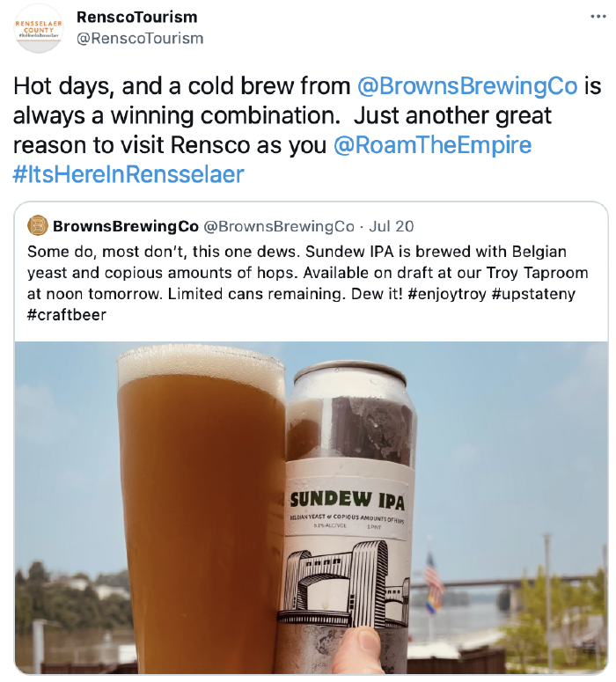Open the Jul 20 timestamp of quoted tweet

(x=391, y=226)
